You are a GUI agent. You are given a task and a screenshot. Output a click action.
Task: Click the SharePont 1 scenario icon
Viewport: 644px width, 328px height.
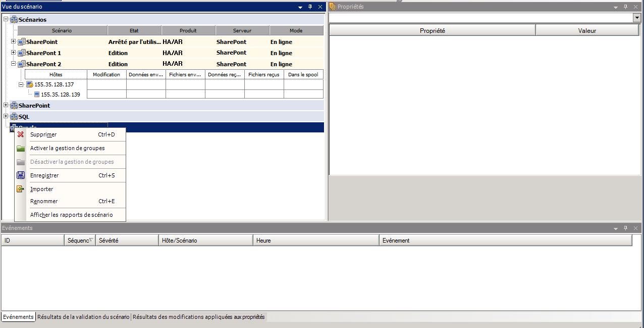coord(21,53)
